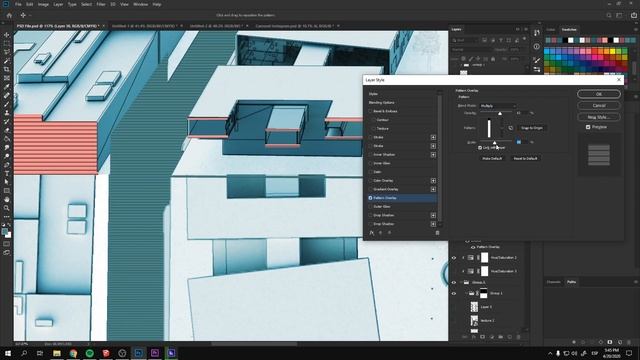Switch to the Color panel tab
The height and width of the screenshot is (360, 640).
[551, 29]
